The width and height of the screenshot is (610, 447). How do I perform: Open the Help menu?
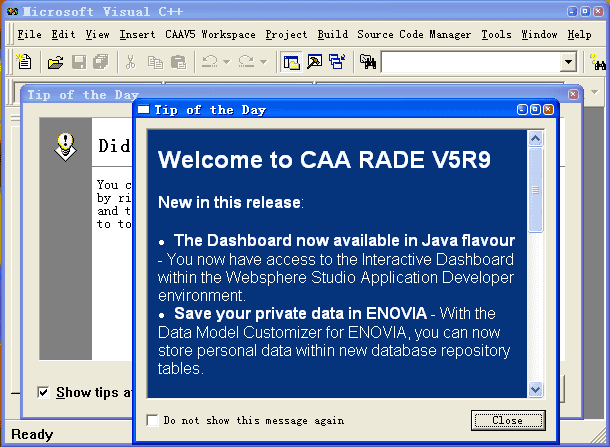pos(579,35)
